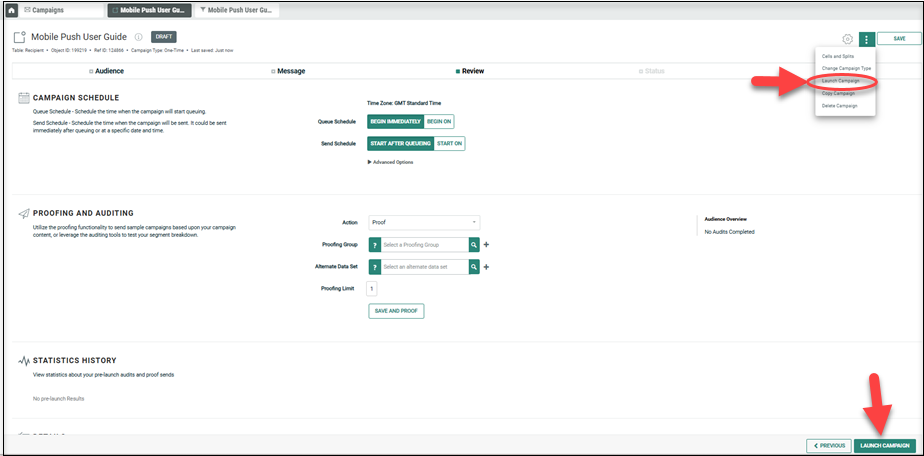This screenshot has width=924, height=456.
Task: Choose Copy Campaign in the dropdown menu
Action: coord(838,93)
